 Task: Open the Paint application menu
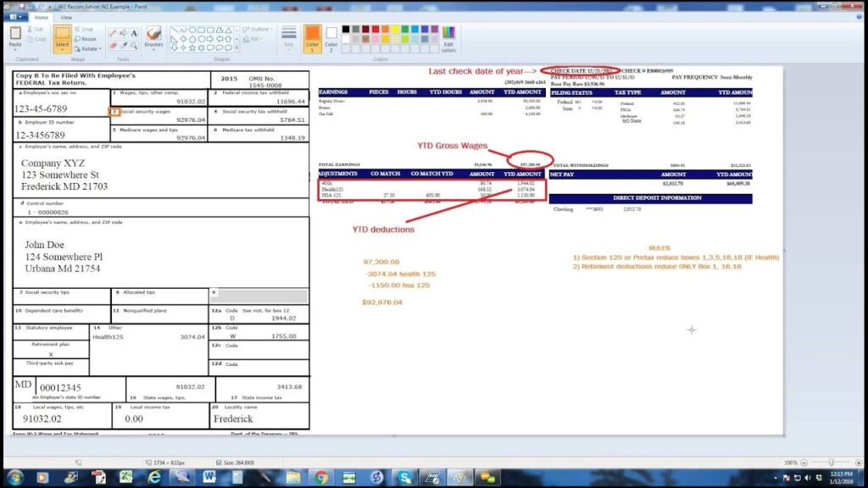click(x=15, y=17)
